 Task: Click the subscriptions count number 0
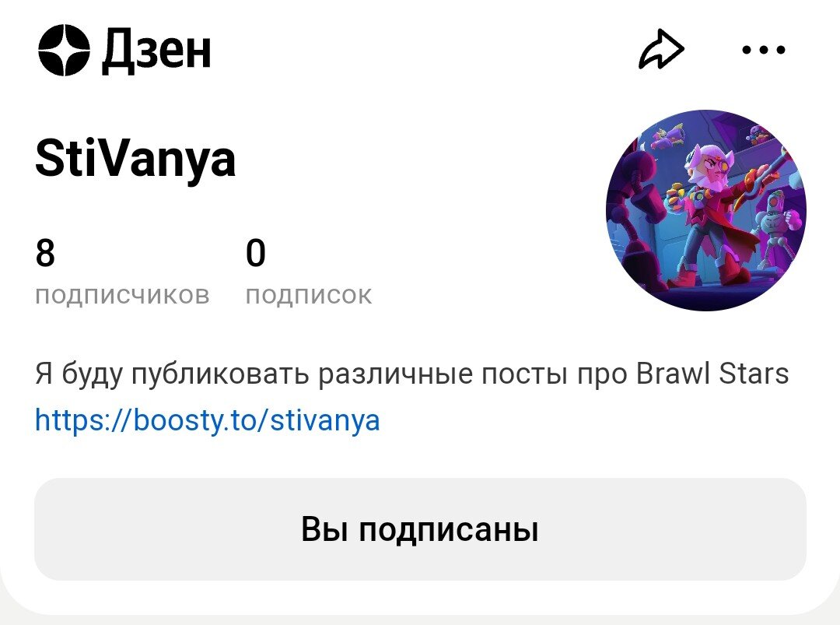click(256, 253)
